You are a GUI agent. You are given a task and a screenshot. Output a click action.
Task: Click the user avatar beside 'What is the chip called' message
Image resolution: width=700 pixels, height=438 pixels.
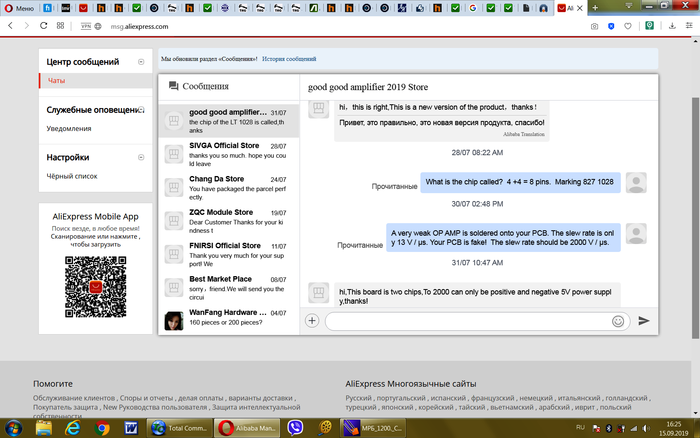636,183
